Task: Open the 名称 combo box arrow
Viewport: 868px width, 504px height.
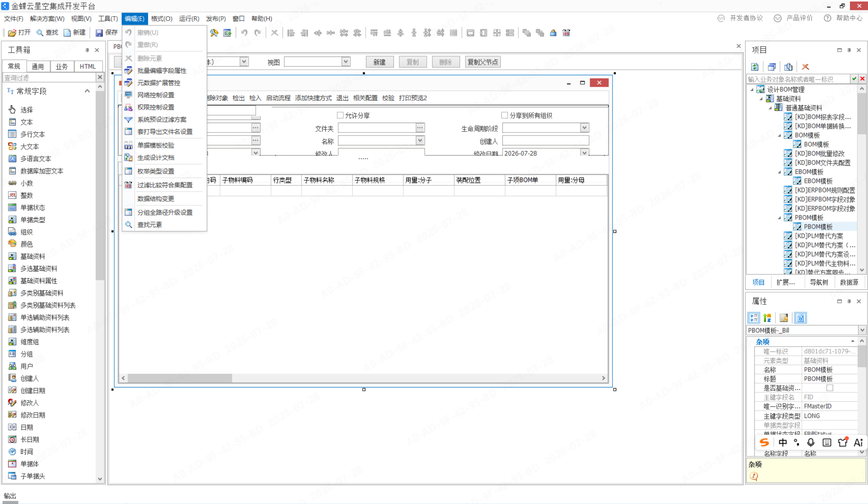Action: point(420,140)
